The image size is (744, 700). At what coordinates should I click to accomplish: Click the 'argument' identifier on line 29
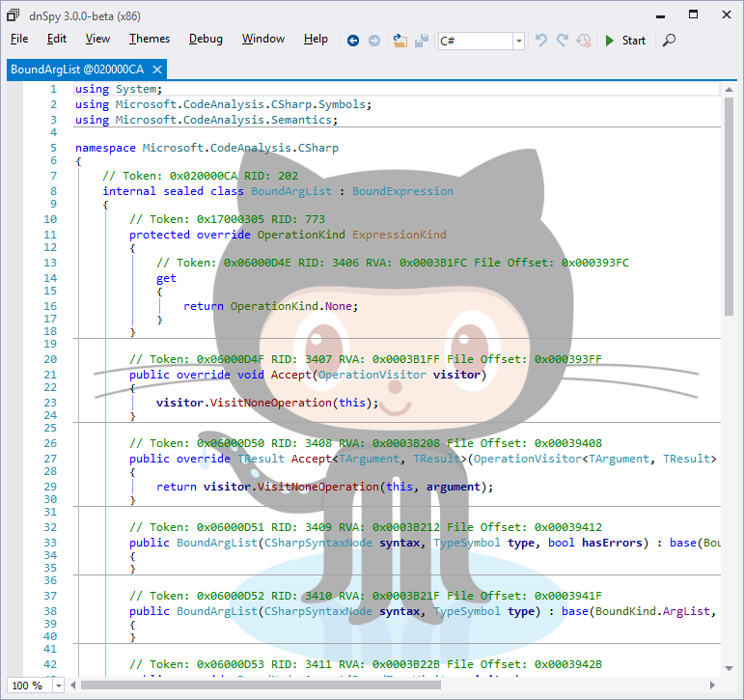454,487
